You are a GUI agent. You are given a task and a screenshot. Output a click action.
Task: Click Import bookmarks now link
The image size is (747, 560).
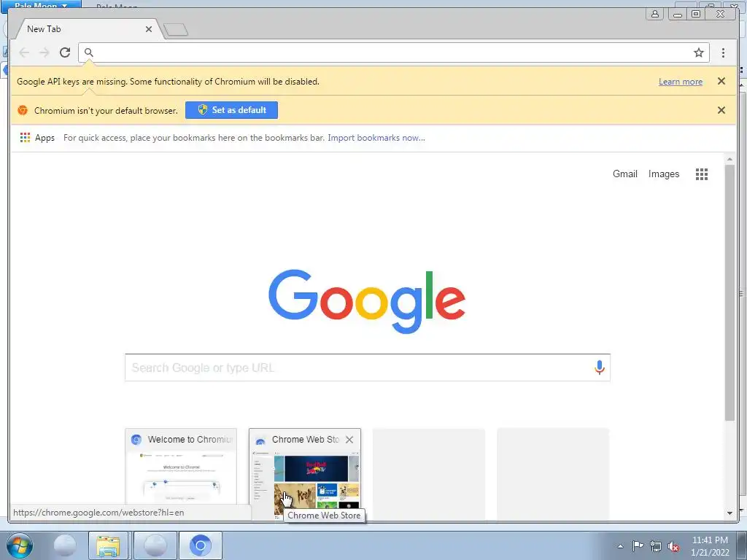click(376, 138)
